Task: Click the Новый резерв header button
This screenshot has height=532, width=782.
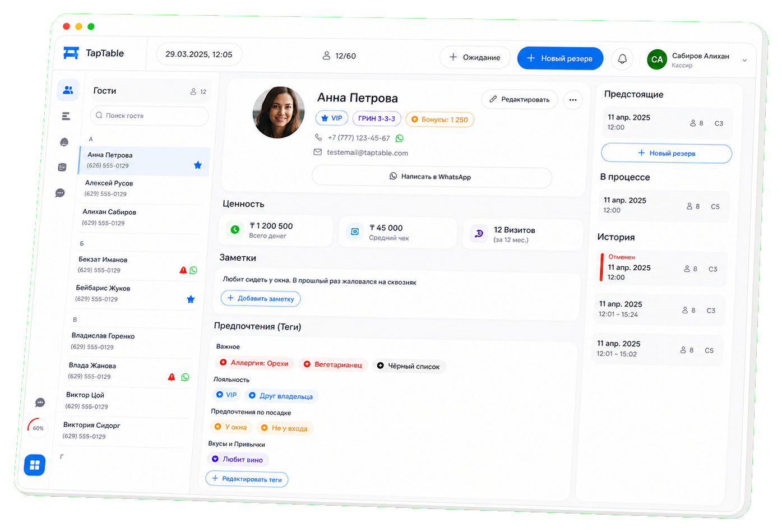Action: tap(560, 58)
